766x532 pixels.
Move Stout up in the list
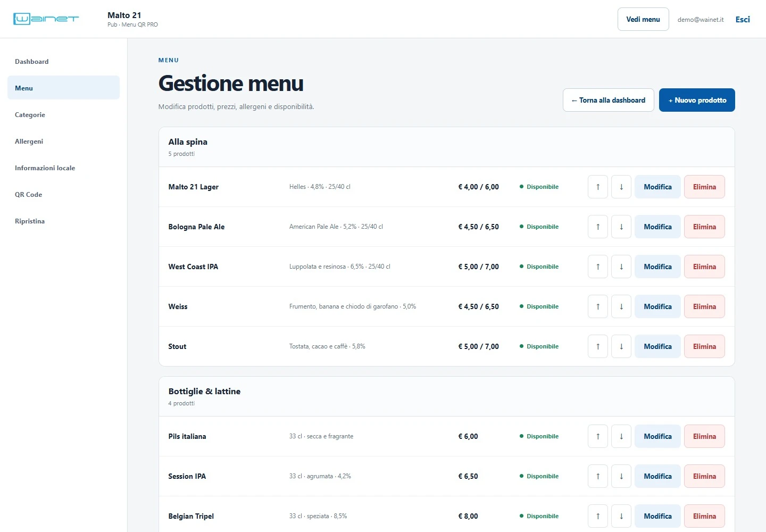598,346
